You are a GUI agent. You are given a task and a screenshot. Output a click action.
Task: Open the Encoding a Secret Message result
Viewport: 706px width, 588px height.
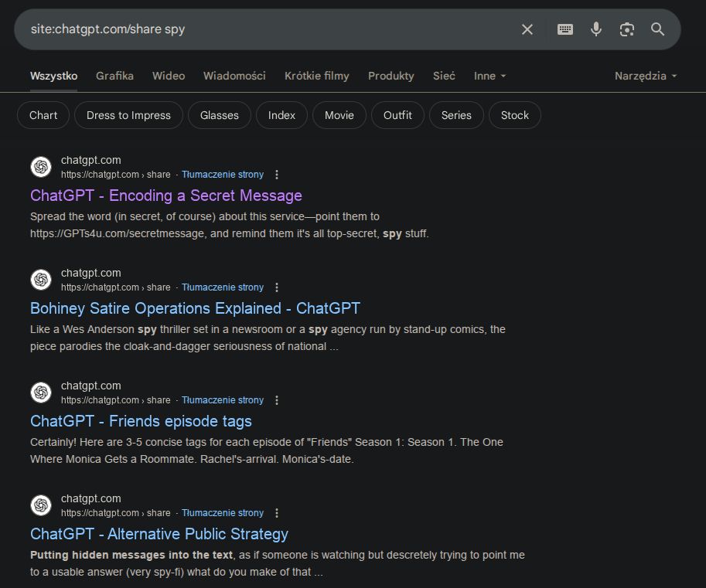click(165, 195)
